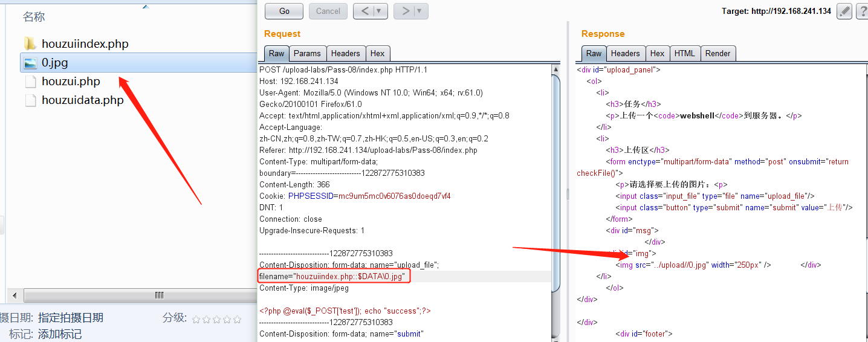This screenshot has width=868, height=342.
Task: Click the Go button in Burp Repeater
Action: tap(284, 11)
